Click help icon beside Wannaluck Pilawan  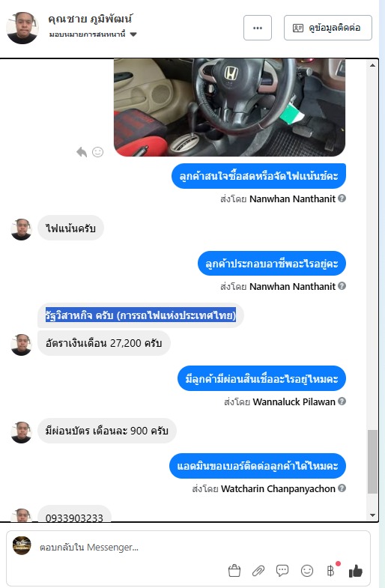[x=342, y=401]
